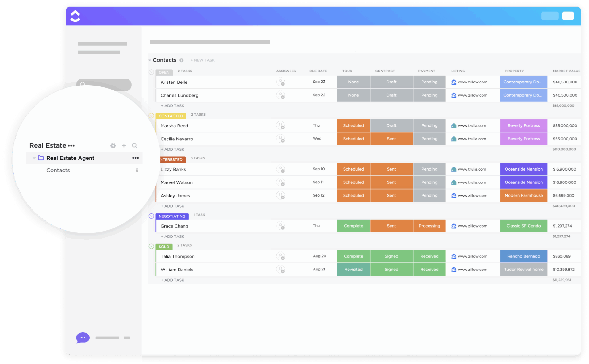
Task: Add assignee to Grace Chang task
Action: (280, 226)
